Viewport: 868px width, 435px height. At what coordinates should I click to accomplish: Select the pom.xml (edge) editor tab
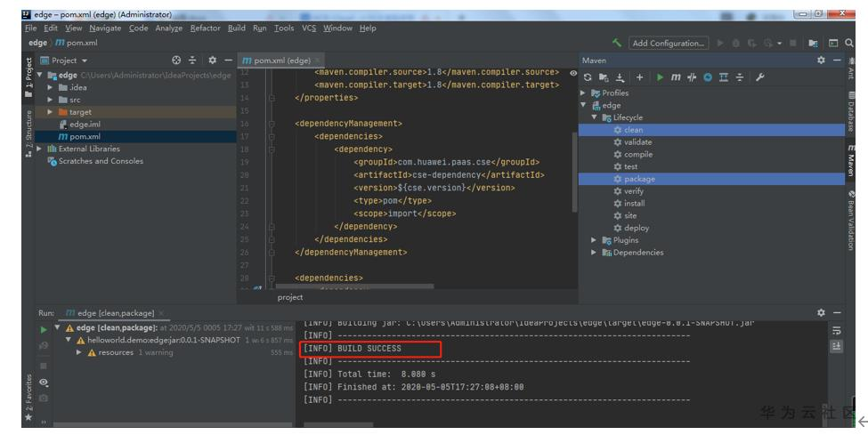click(x=281, y=60)
